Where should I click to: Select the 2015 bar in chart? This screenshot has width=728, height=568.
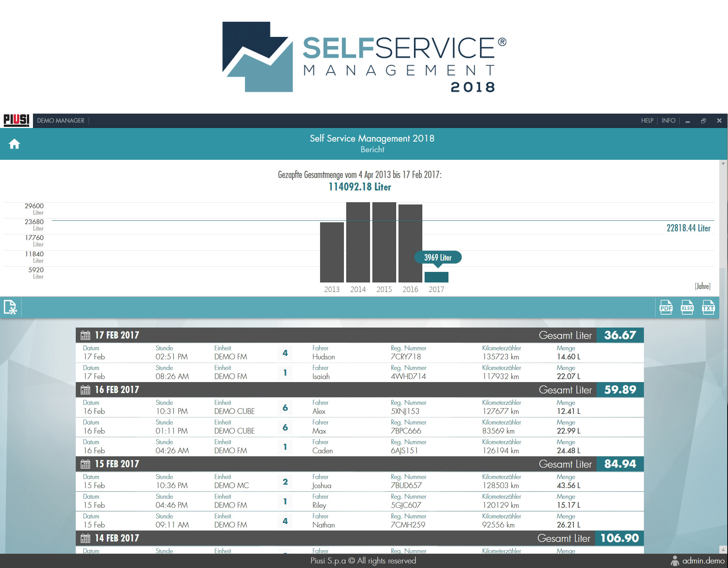[x=384, y=242]
